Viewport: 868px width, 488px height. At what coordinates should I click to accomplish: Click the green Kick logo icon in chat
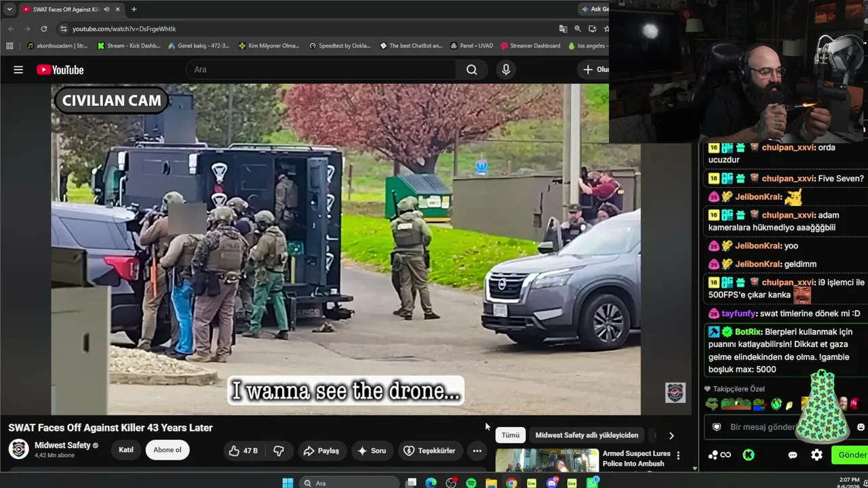coord(748,455)
